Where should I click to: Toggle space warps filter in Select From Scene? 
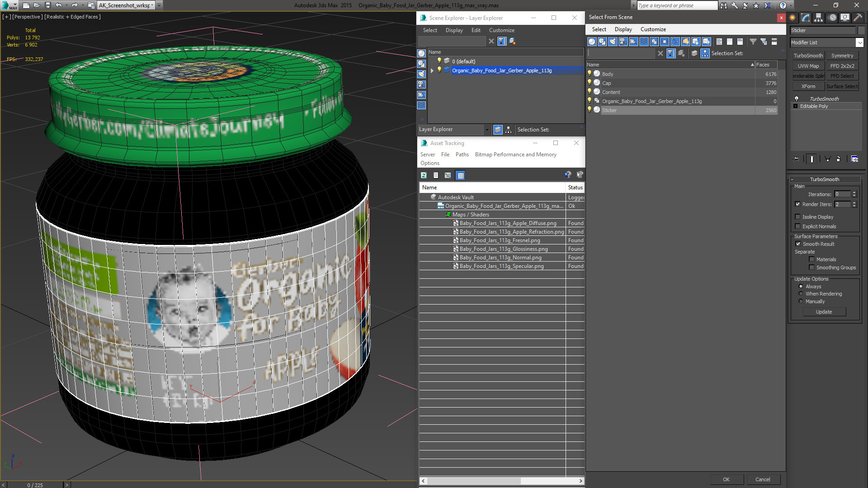[x=644, y=42]
